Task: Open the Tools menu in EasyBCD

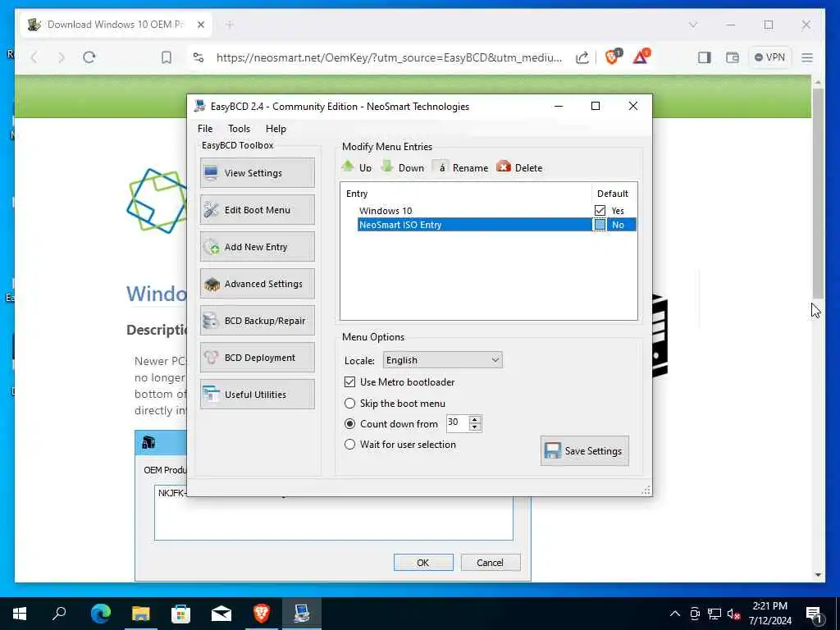Action: tap(239, 129)
